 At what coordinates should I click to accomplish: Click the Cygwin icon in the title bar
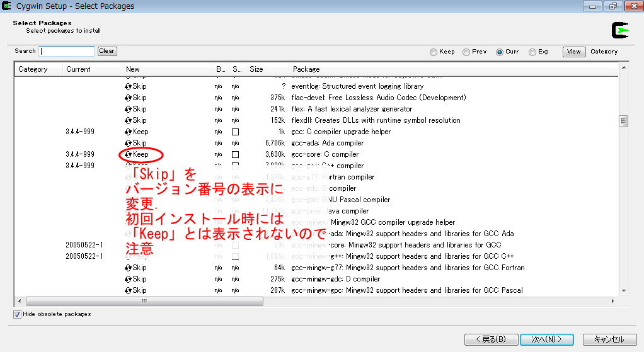tap(6, 6)
